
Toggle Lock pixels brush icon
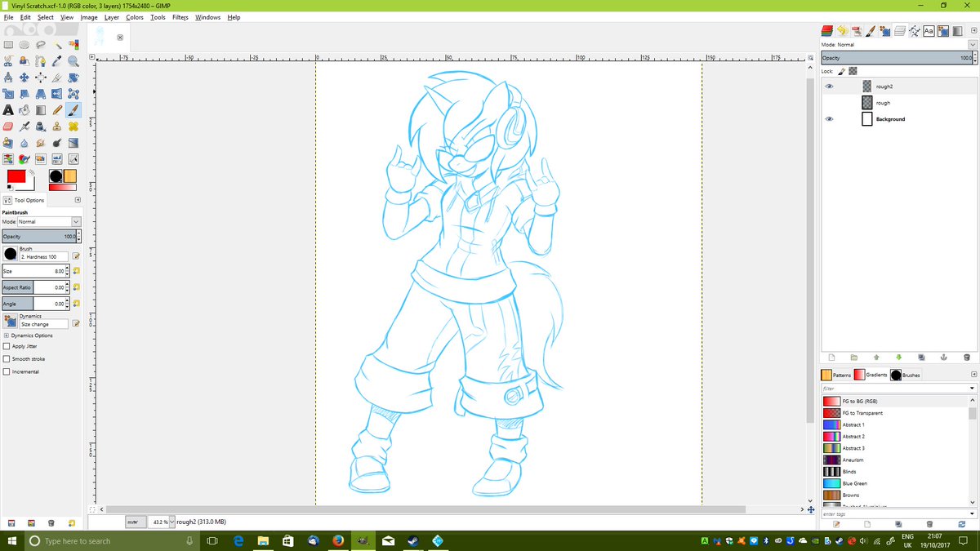tap(841, 71)
